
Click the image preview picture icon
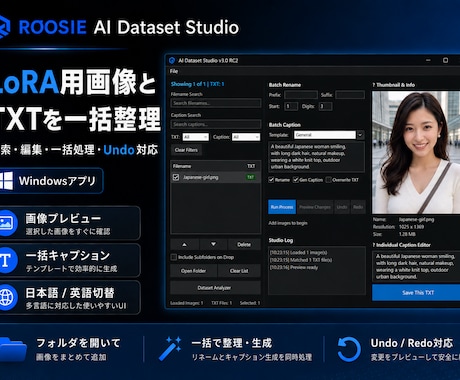(x=7, y=223)
